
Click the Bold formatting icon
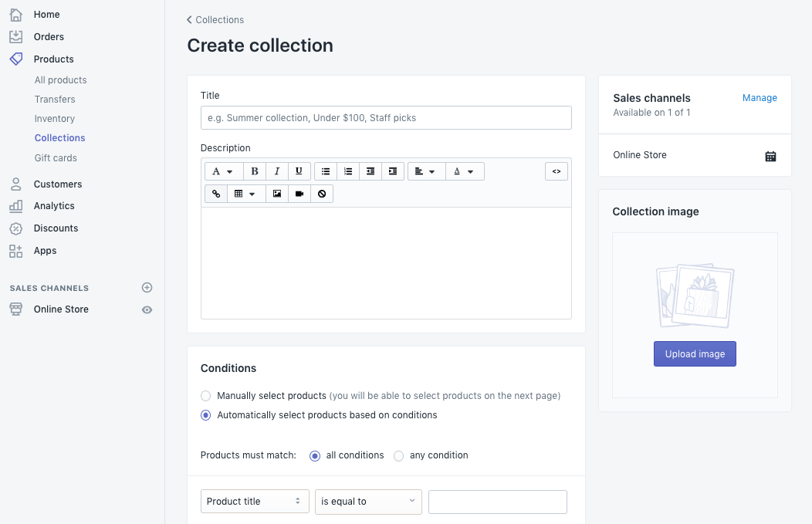pos(255,171)
